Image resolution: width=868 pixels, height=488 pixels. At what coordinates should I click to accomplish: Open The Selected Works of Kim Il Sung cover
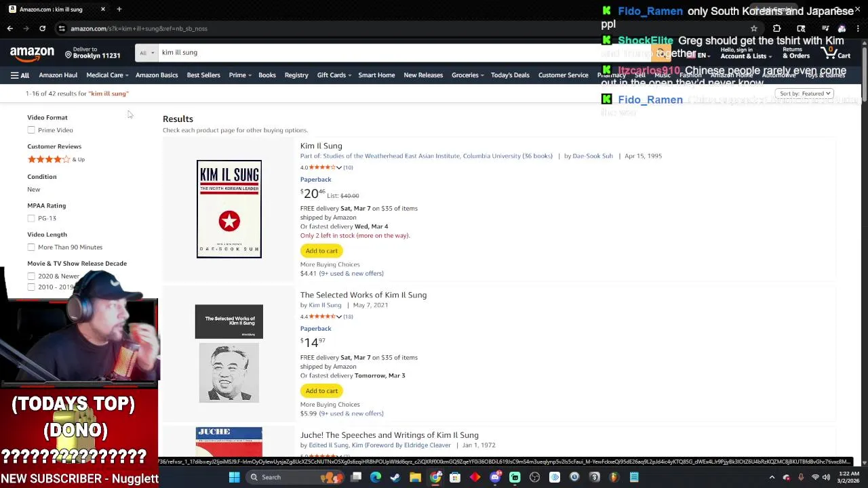click(x=229, y=354)
